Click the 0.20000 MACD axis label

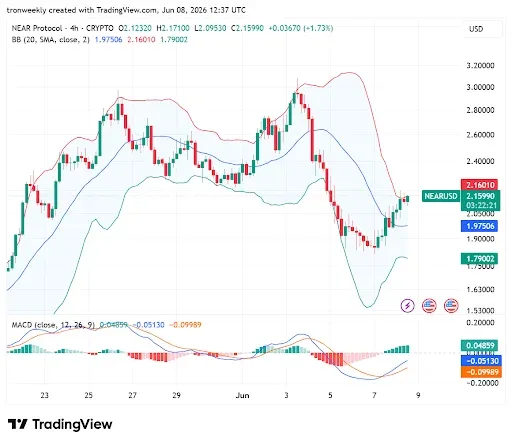coord(480,322)
